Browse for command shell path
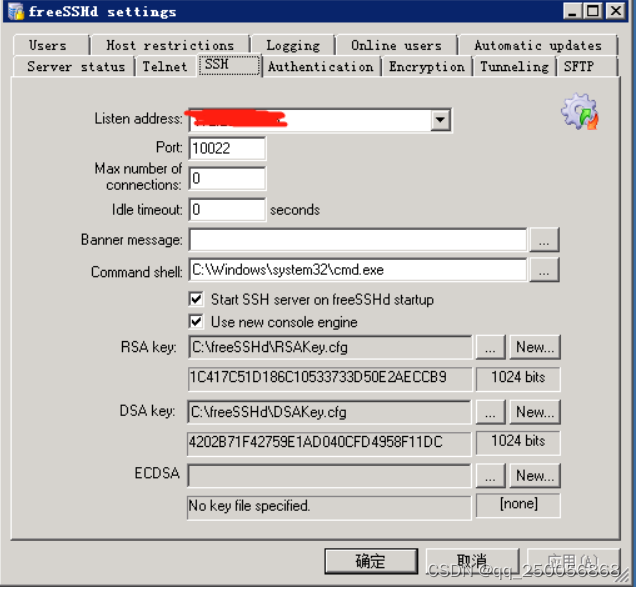Viewport: 636px width, 589px height. (x=544, y=270)
